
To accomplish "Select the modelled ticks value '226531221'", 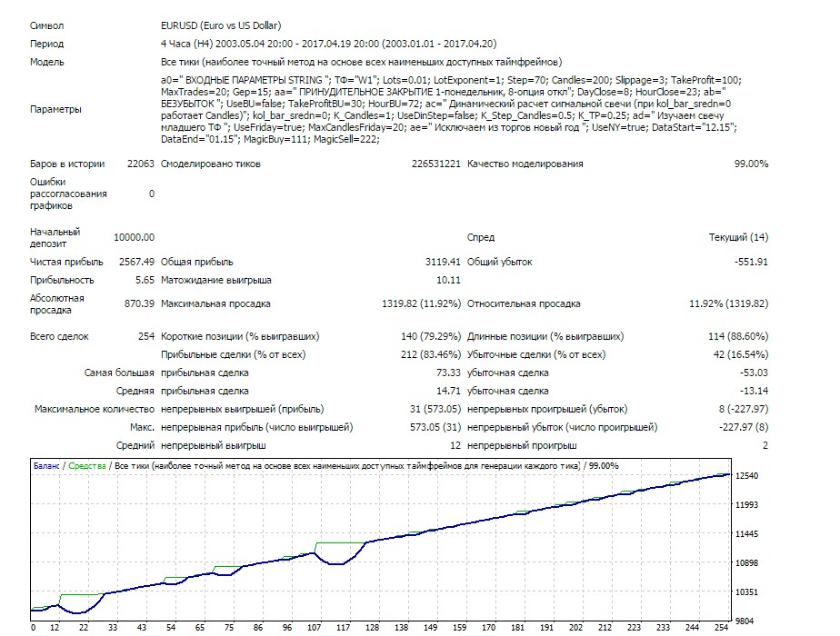I will [x=436, y=164].
